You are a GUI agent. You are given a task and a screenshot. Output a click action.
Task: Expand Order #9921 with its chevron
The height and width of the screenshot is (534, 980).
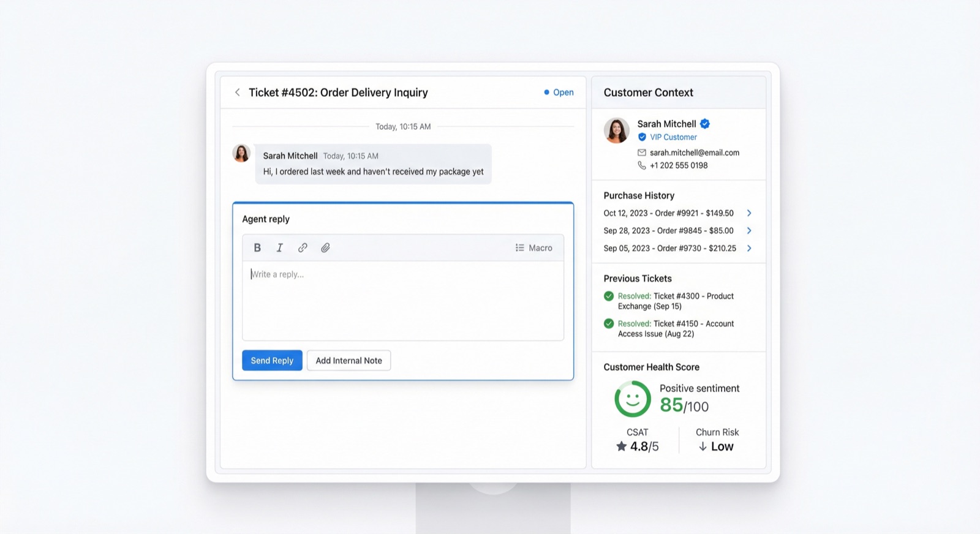748,213
